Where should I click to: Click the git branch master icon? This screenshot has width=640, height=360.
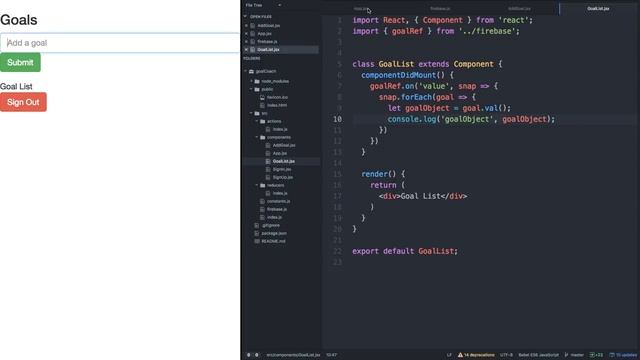567,355
